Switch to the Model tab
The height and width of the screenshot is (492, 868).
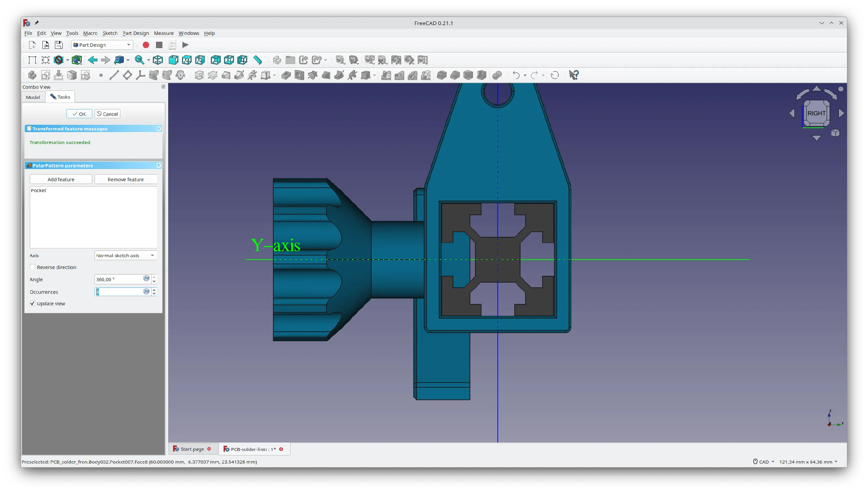[x=33, y=97]
